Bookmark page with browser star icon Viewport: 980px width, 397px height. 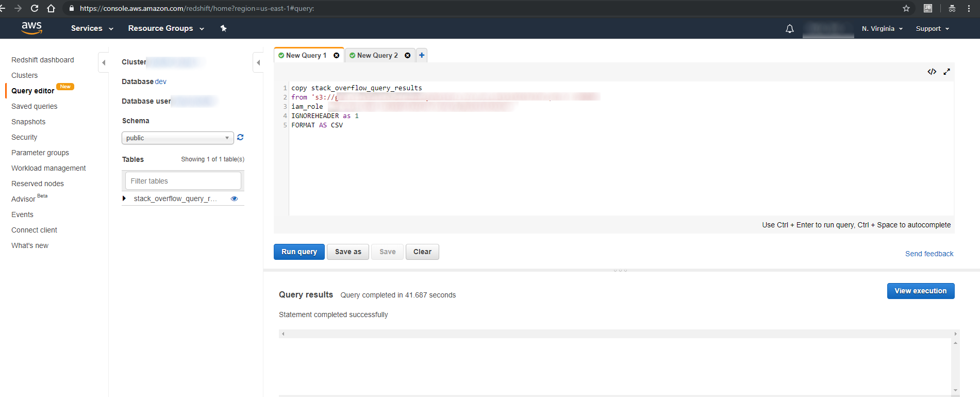point(906,8)
